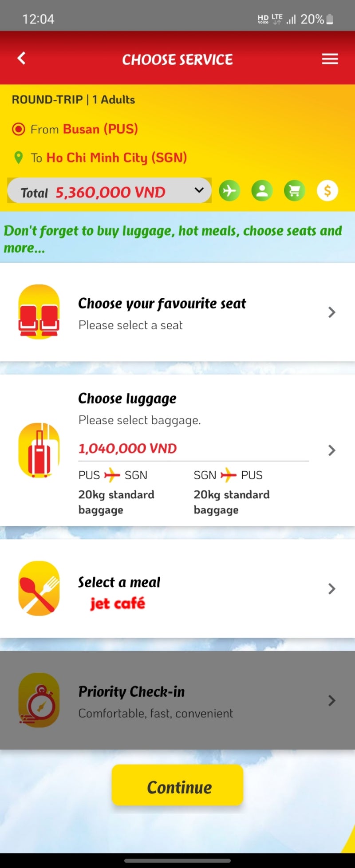Select the Choose your favourite seat item
This screenshot has width=355, height=868.
click(177, 312)
